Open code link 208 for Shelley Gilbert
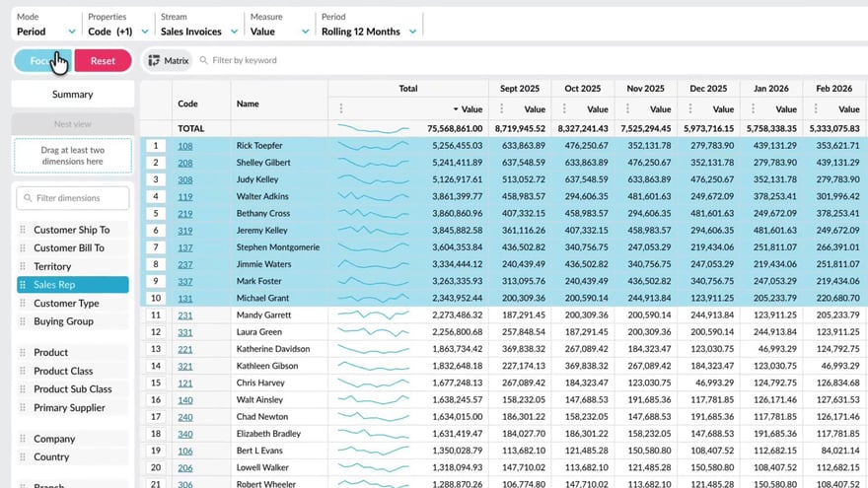 (184, 164)
